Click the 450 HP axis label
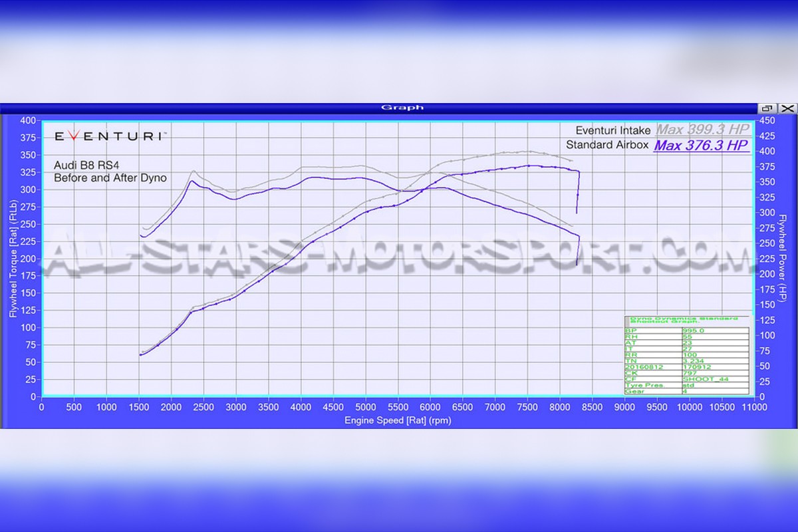The width and height of the screenshot is (798, 532). [x=765, y=120]
